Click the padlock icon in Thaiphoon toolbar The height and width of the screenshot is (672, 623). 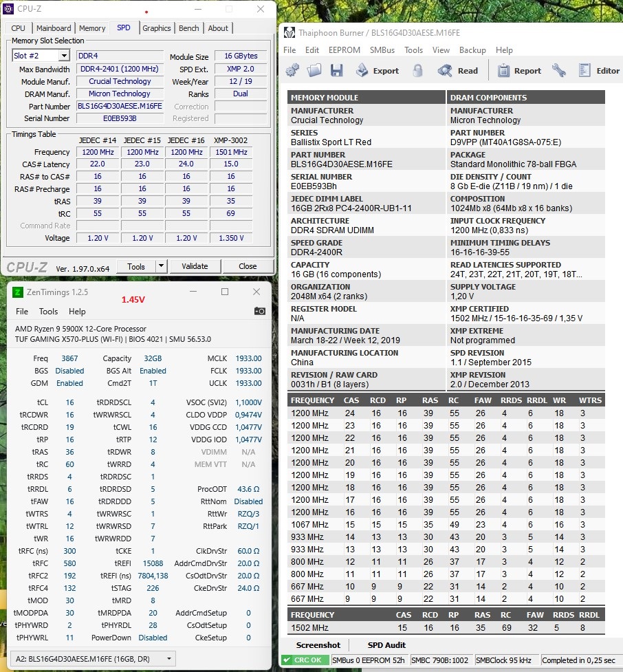[418, 70]
